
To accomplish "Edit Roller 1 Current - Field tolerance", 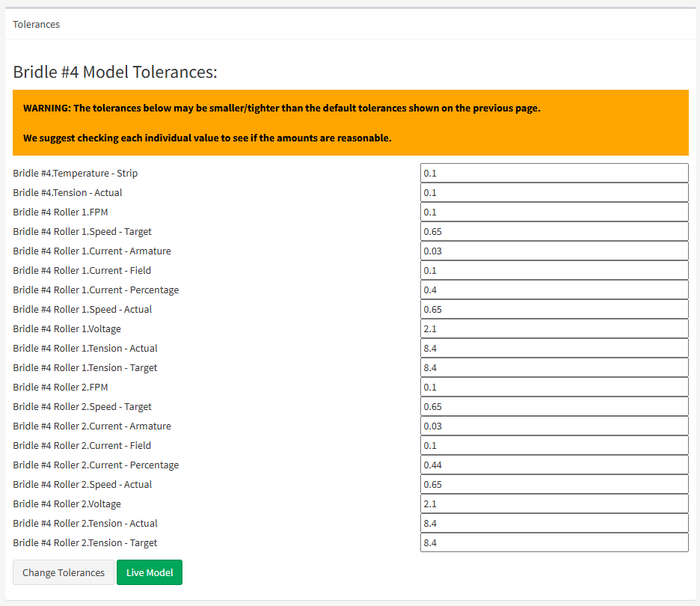I will pos(553,270).
